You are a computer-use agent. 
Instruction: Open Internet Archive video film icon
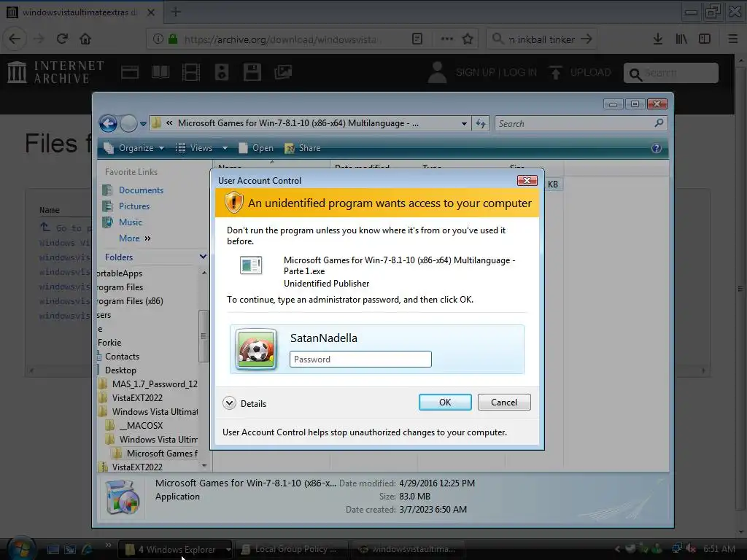(191, 72)
